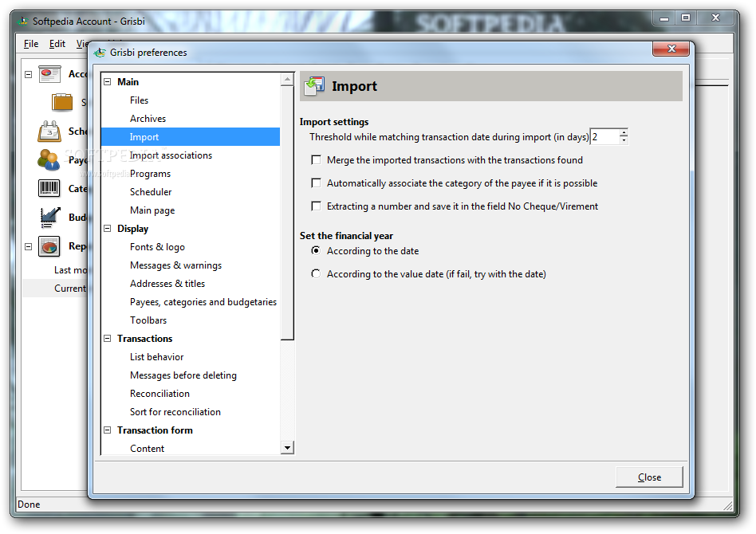756x534 pixels.
Task: Open the Payees people icon in sidebar
Action: (x=49, y=160)
